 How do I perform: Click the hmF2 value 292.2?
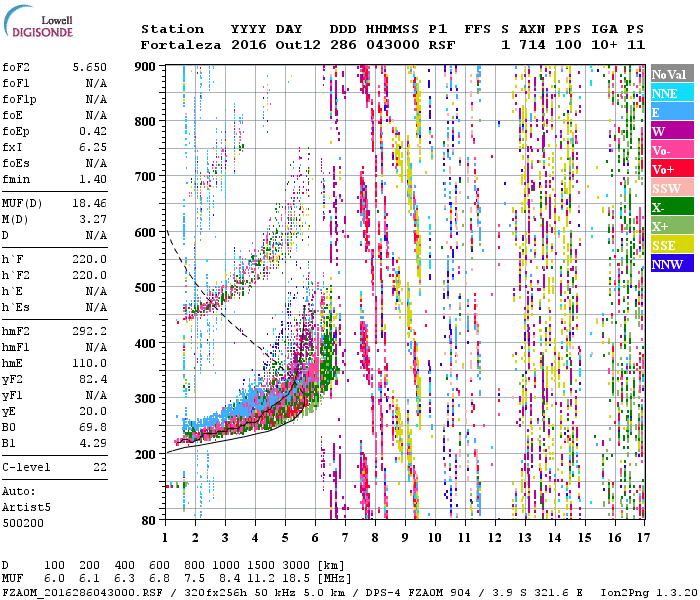pos(90,331)
